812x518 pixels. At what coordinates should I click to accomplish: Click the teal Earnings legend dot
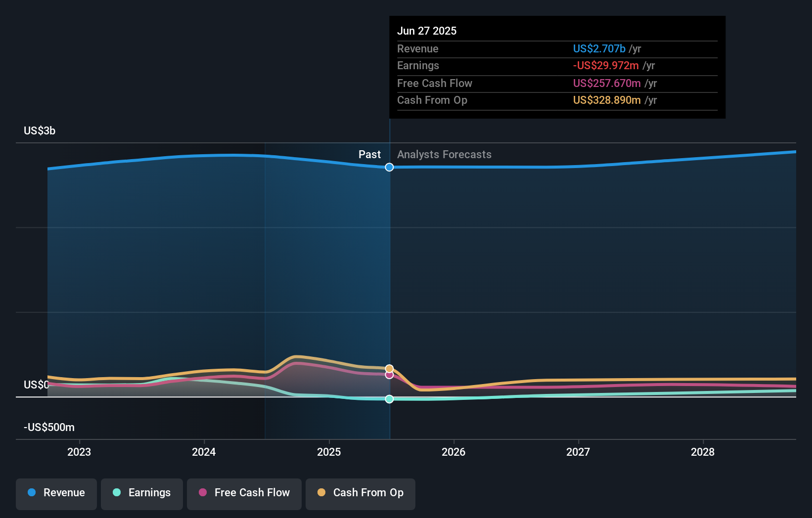(117, 493)
